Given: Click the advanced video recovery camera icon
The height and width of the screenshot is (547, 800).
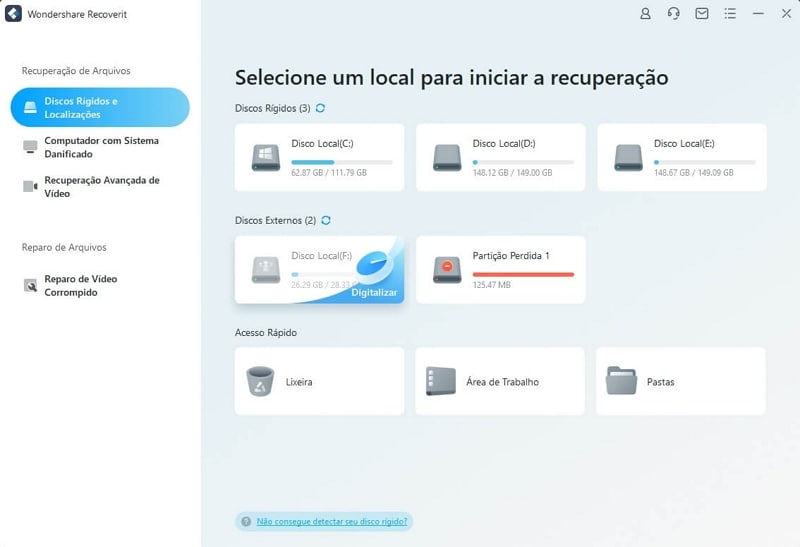Looking at the screenshot, I should pos(30,186).
